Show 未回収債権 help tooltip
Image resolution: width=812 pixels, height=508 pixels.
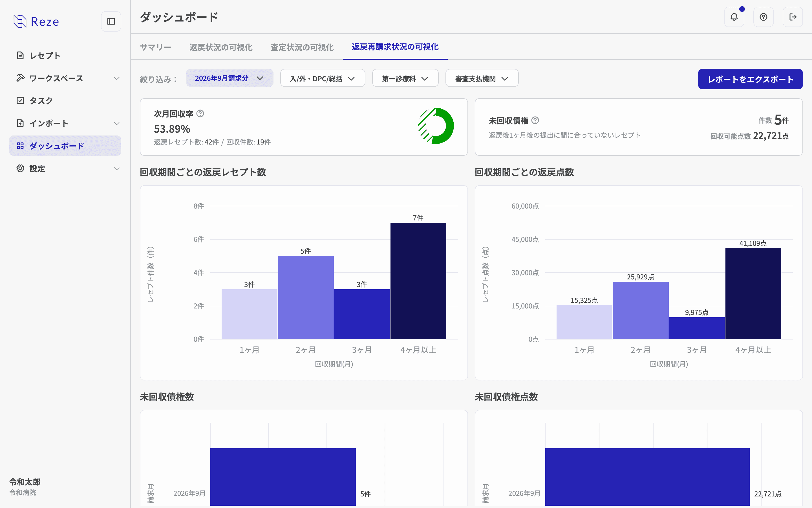(535, 120)
